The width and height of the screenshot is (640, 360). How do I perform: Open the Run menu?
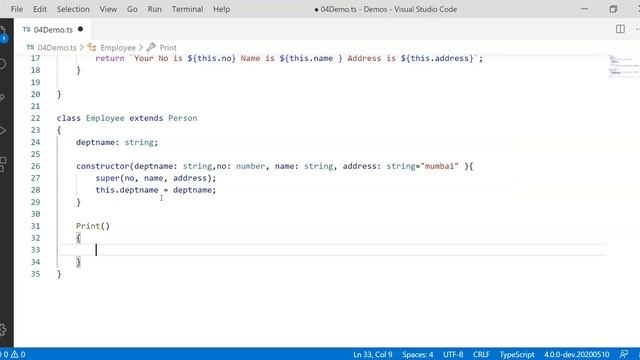154,9
